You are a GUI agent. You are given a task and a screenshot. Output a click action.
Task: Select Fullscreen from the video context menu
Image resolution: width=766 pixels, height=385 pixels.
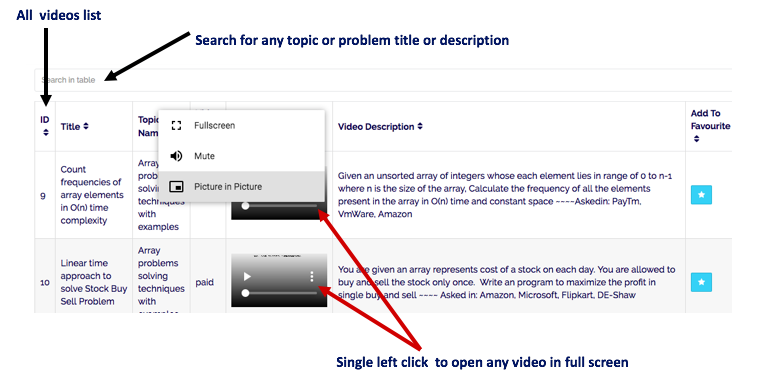pyautogui.click(x=242, y=126)
